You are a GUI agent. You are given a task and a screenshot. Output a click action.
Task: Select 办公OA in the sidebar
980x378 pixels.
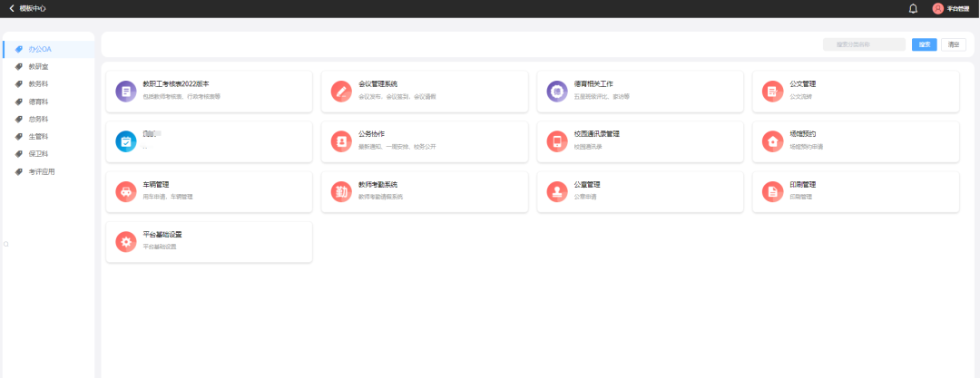click(40, 49)
